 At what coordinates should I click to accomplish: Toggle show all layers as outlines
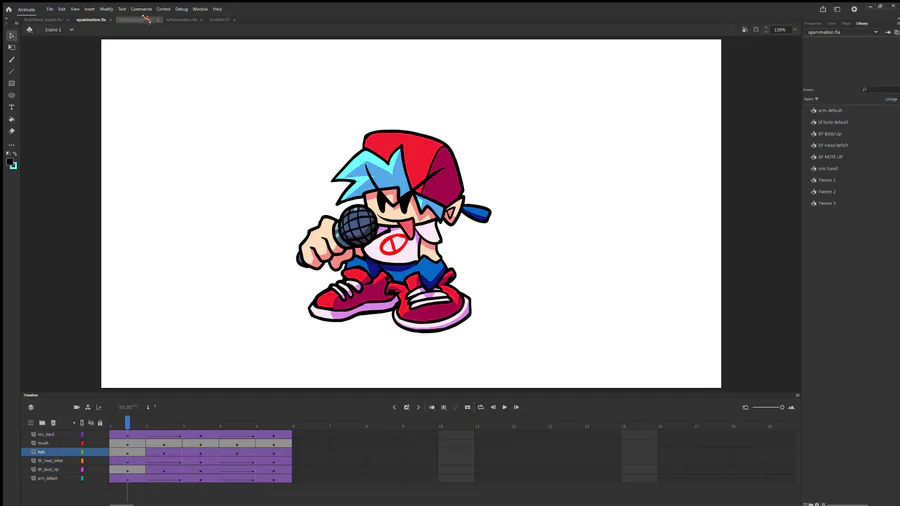pos(82,423)
